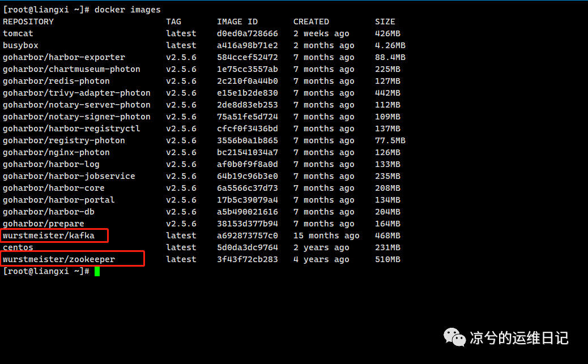Click image ID 3f43f72cb283
The height and width of the screenshot is (364, 588).
pos(248,259)
